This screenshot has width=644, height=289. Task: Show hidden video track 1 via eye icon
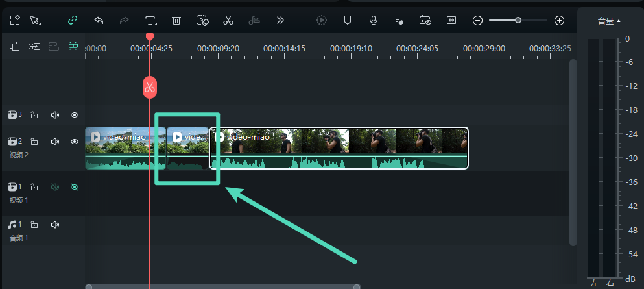pos(75,187)
